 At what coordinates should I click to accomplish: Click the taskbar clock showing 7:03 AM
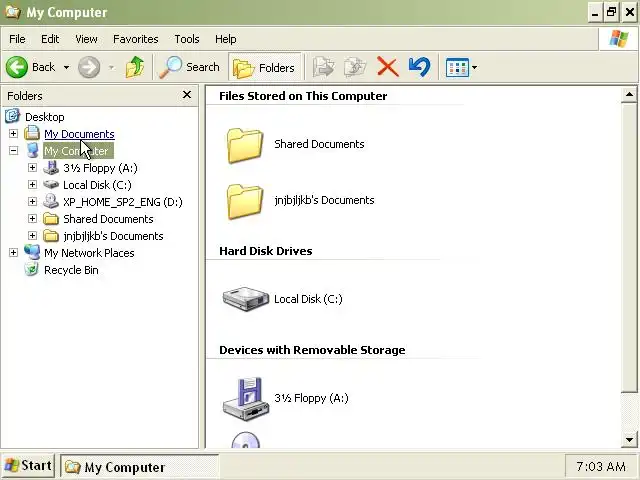[601, 467]
